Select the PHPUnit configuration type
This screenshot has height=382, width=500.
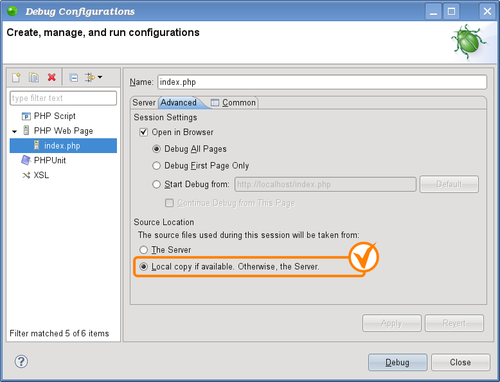pos(44,160)
